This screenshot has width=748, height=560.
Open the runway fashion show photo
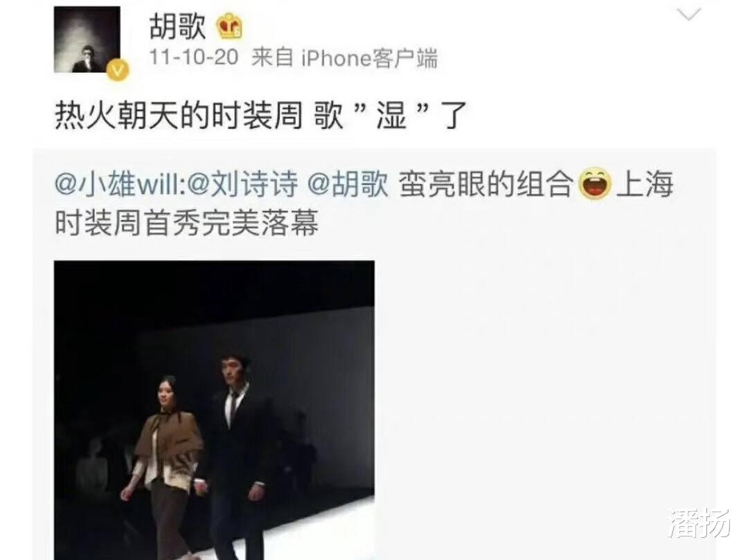pos(214,410)
